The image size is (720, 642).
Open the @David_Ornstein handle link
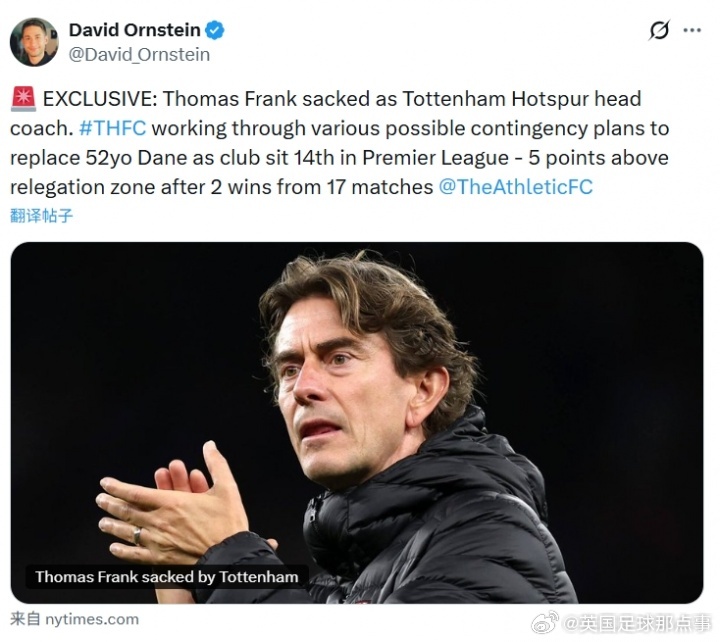pyautogui.click(x=139, y=55)
